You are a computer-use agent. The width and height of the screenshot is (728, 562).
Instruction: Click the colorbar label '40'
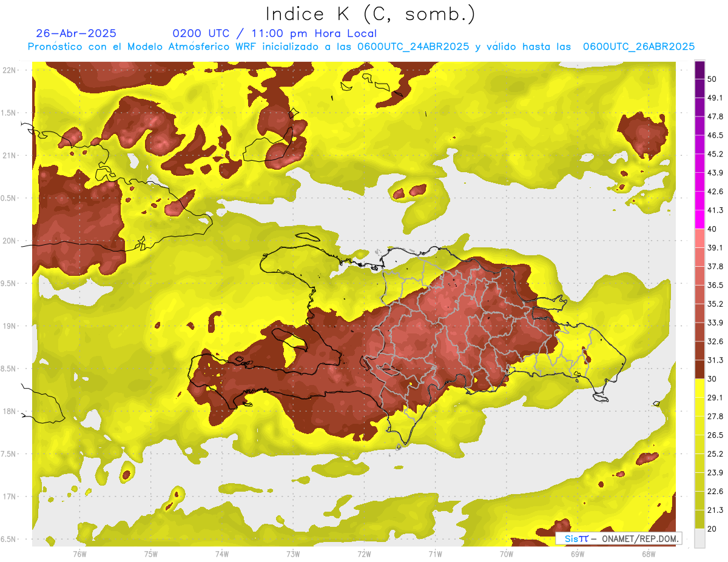click(712, 229)
